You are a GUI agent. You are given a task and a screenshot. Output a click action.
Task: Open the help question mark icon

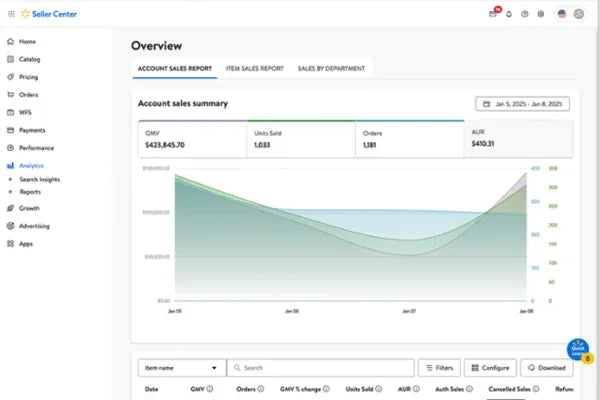click(525, 14)
